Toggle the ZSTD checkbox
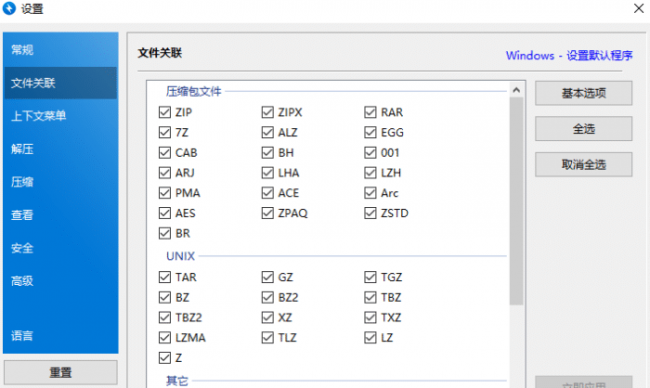Image resolution: width=650 pixels, height=388 pixels. click(370, 213)
